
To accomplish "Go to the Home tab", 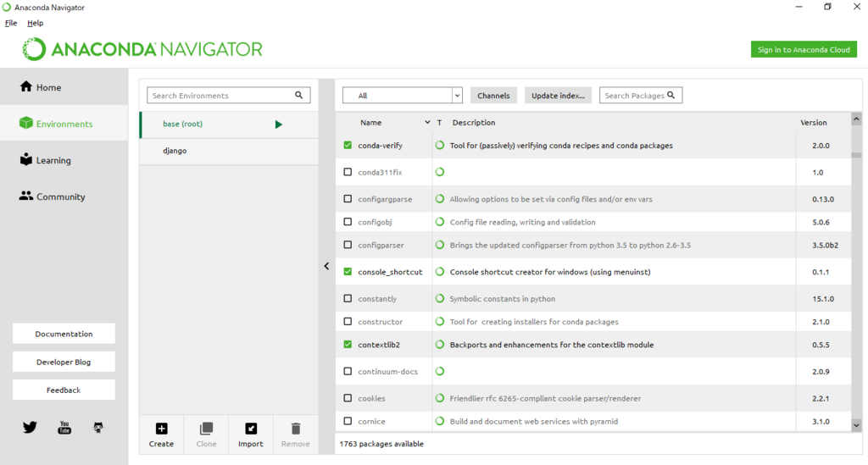I will pos(64,86).
